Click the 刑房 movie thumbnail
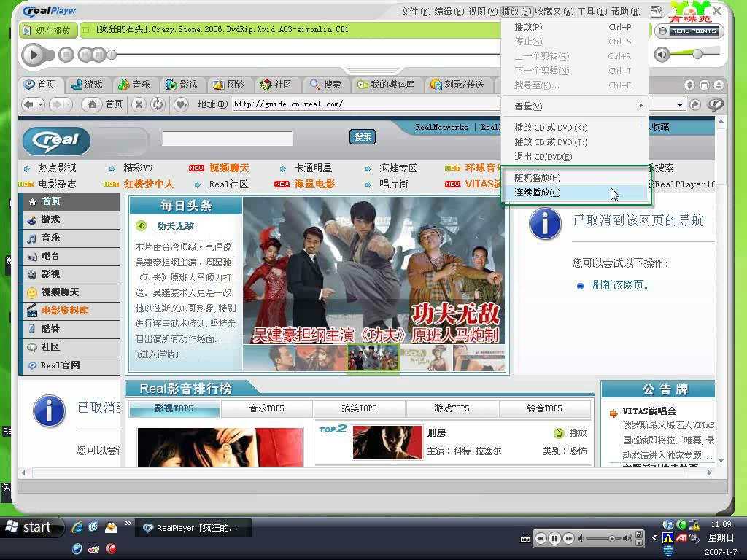 tap(387, 443)
